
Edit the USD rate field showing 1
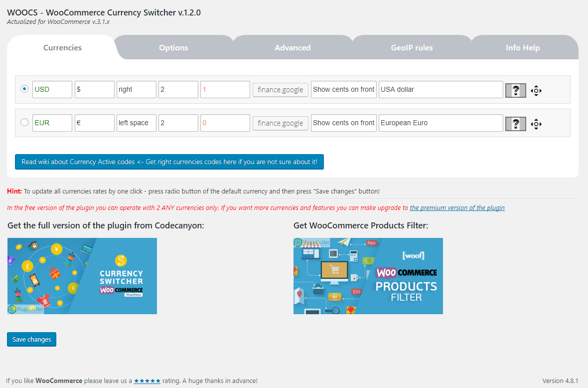click(225, 89)
